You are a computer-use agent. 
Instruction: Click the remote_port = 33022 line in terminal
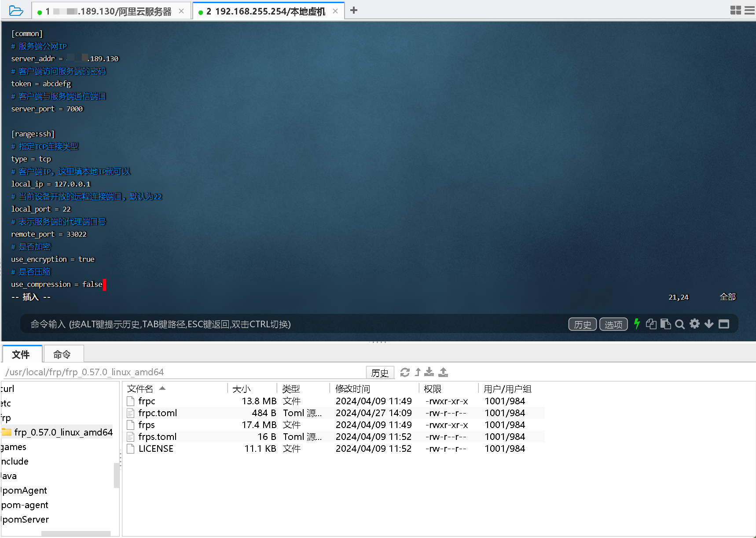[x=49, y=234]
